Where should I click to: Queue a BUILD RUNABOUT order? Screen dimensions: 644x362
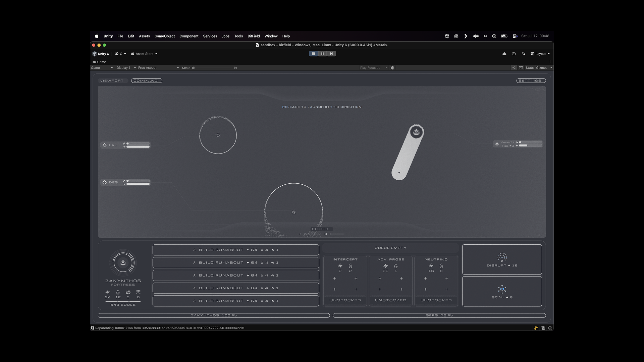tap(235, 250)
